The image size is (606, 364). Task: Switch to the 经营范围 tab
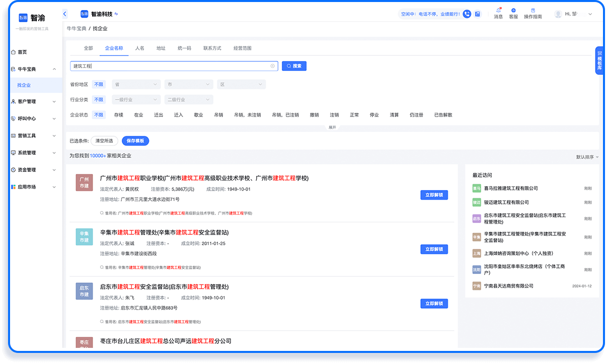coord(243,48)
